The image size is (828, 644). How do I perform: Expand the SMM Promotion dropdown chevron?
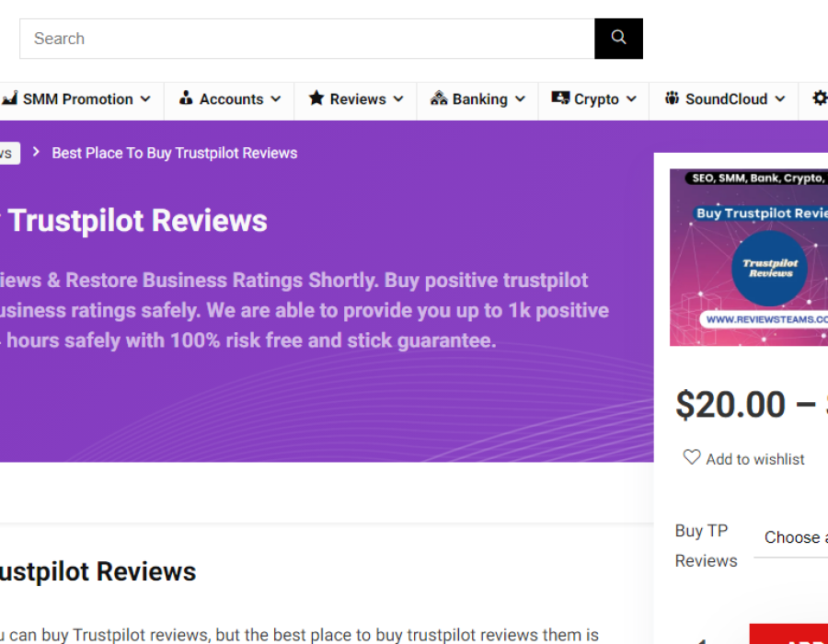point(145,99)
